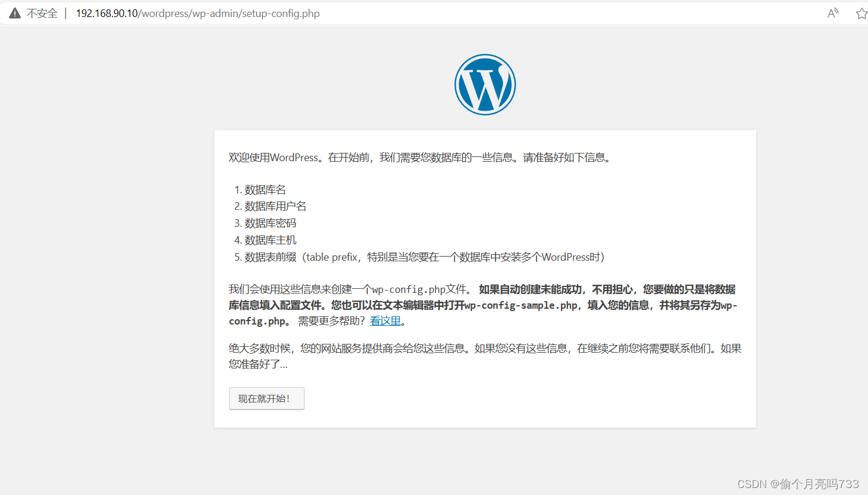Click the WordPress logo
This screenshot has width=868, height=495.
[485, 85]
